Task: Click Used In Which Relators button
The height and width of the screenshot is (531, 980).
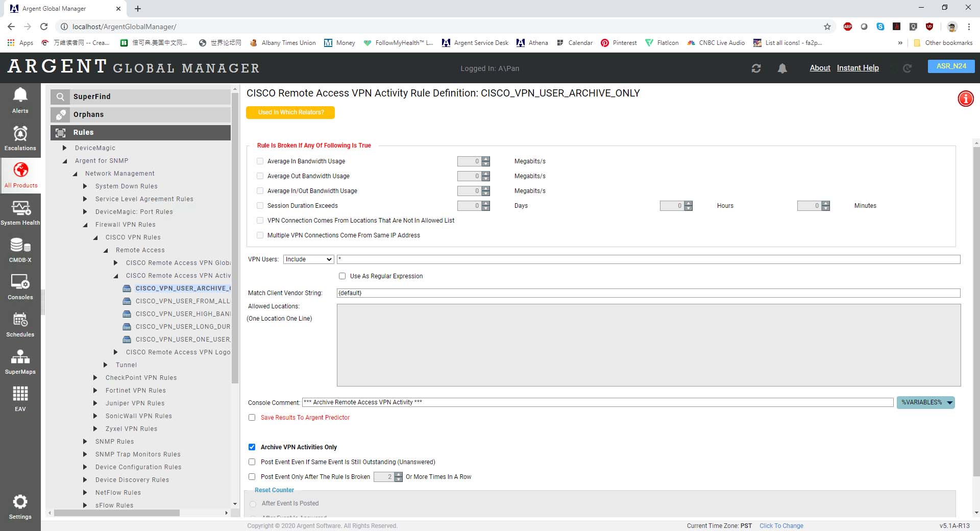Action: point(290,112)
